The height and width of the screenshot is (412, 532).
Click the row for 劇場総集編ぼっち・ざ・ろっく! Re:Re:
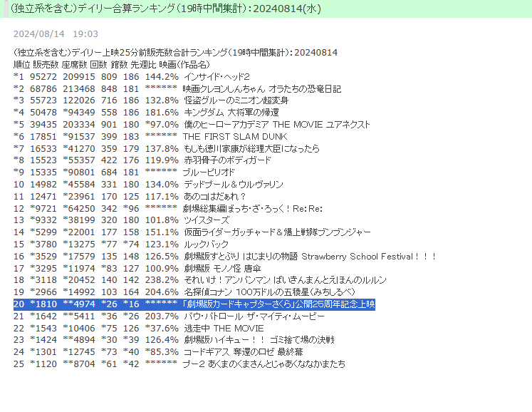(168, 209)
